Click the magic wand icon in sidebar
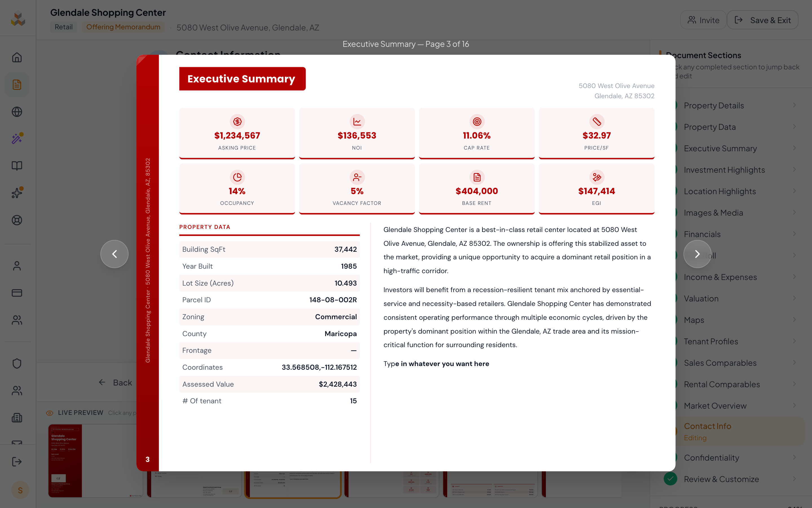Viewport: 812px width, 508px height. [x=17, y=138]
